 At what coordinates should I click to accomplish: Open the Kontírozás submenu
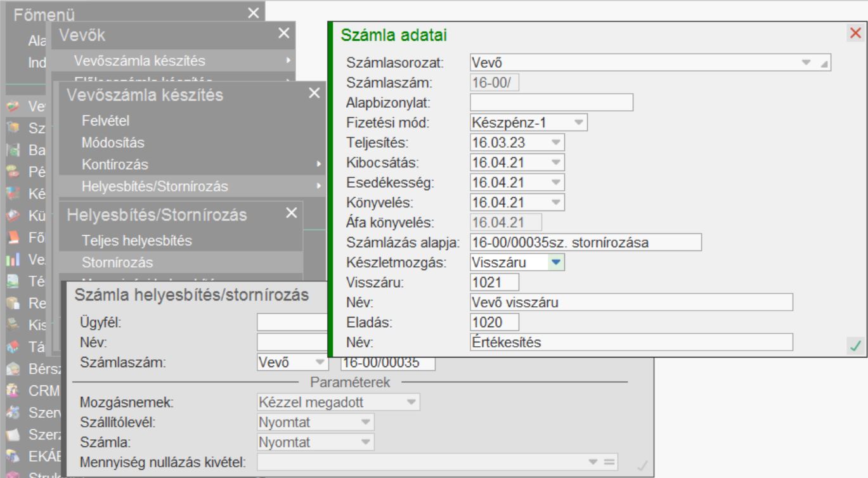click(x=115, y=165)
